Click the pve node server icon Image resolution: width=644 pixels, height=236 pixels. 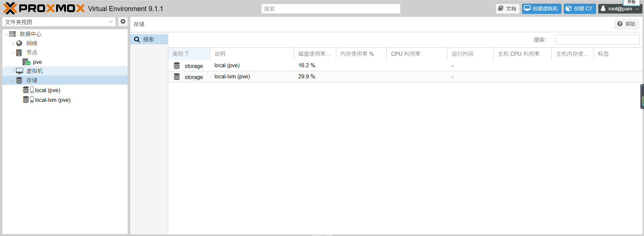pyautogui.click(x=27, y=62)
